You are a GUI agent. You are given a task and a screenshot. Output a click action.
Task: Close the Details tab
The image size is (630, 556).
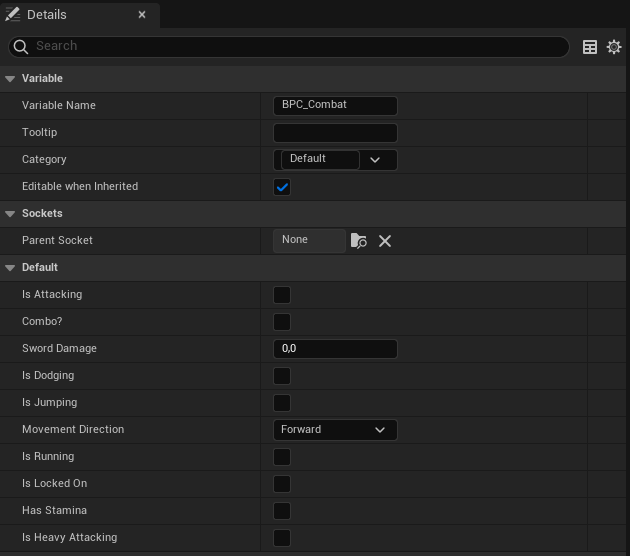142,15
